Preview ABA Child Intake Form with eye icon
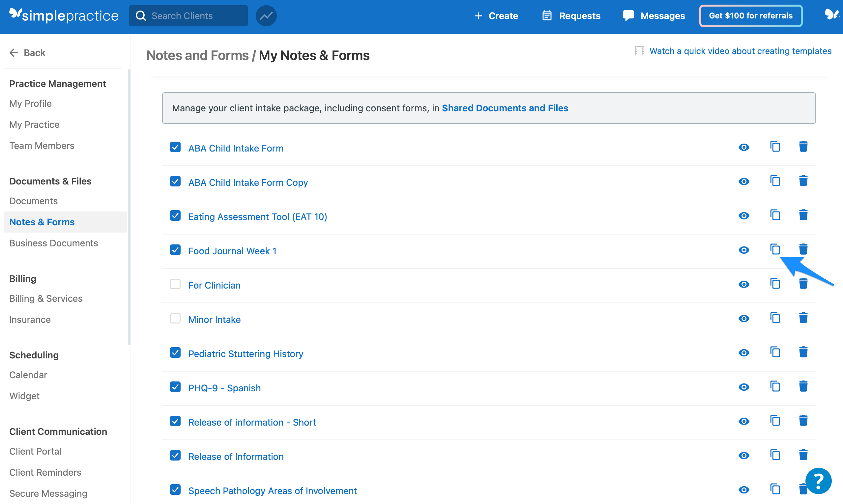Viewport: 843px width, 504px height. (x=743, y=147)
